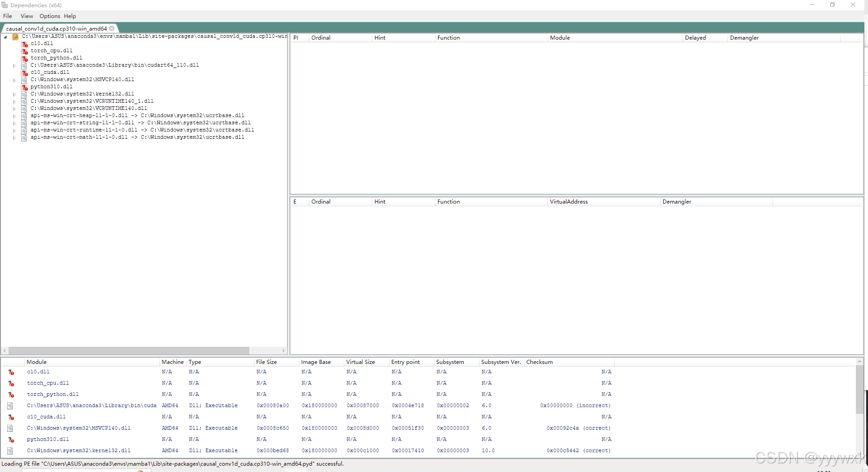Expand the VCRUNTIME140_1.dll tree node
The width and height of the screenshot is (868, 472).
coord(14,102)
